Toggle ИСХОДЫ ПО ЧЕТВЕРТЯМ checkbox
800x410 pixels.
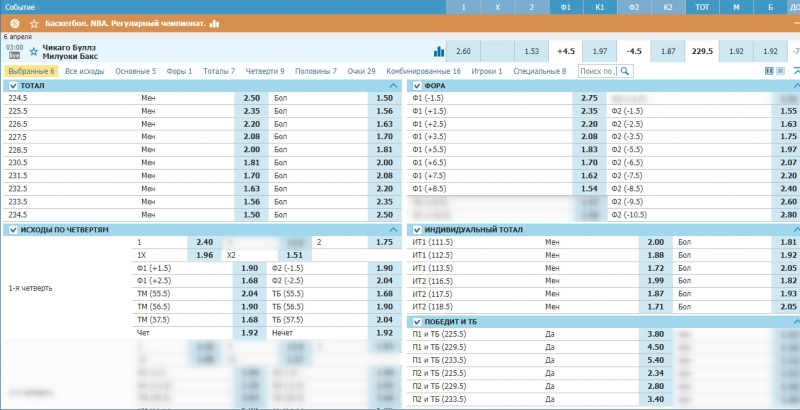pyautogui.click(x=13, y=230)
